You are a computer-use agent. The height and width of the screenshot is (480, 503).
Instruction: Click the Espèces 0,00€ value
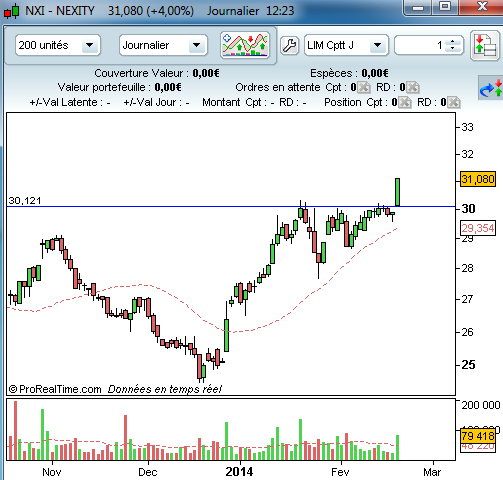[375, 73]
